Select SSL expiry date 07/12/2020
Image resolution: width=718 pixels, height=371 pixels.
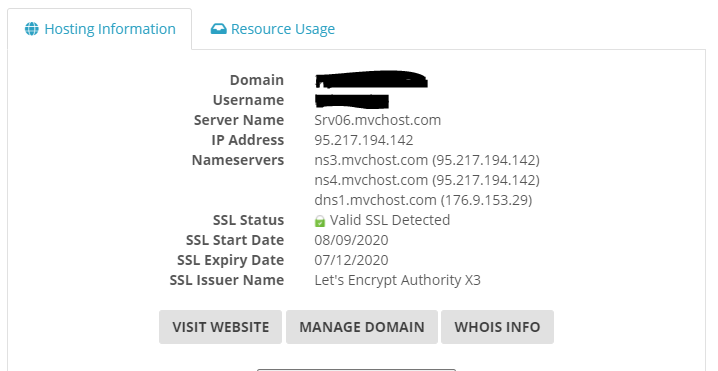[351, 260]
